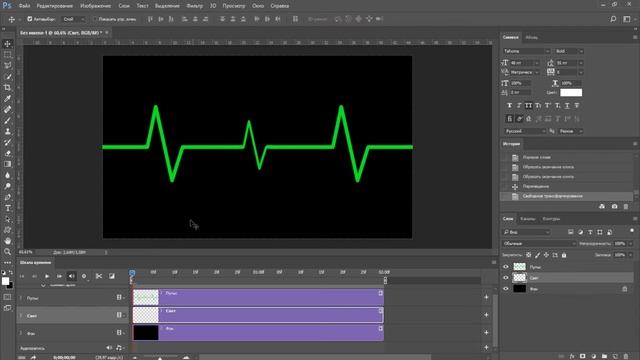Open the search icon in options bar

(613, 19)
